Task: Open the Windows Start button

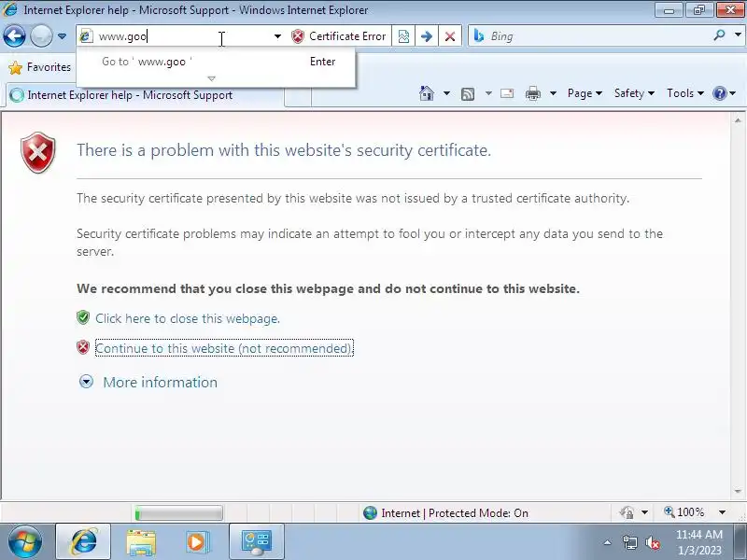Action: pos(25,542)
